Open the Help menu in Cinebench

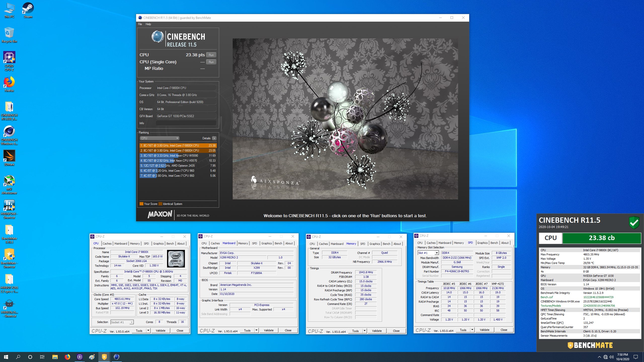[148, 24]
